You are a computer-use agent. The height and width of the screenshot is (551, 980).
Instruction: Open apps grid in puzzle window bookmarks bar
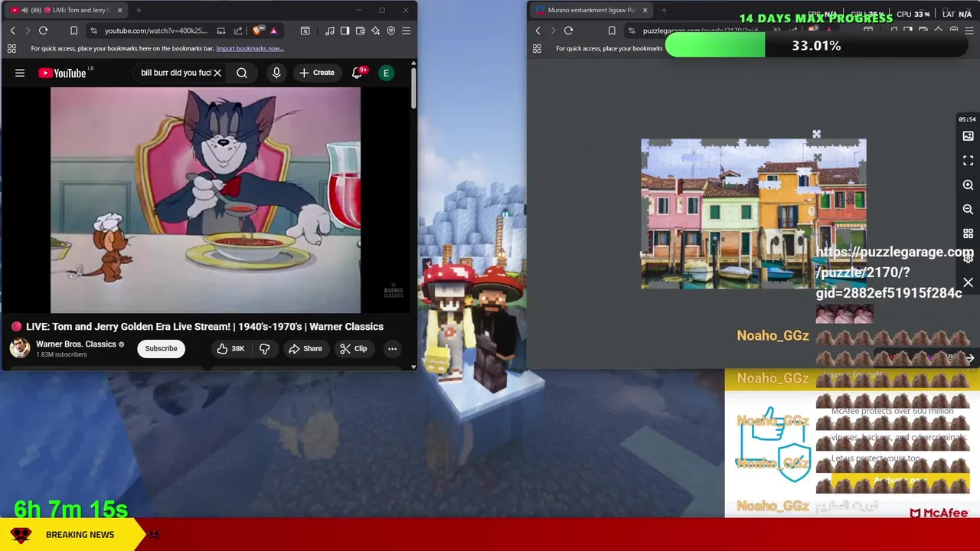(x=537, y=48)
